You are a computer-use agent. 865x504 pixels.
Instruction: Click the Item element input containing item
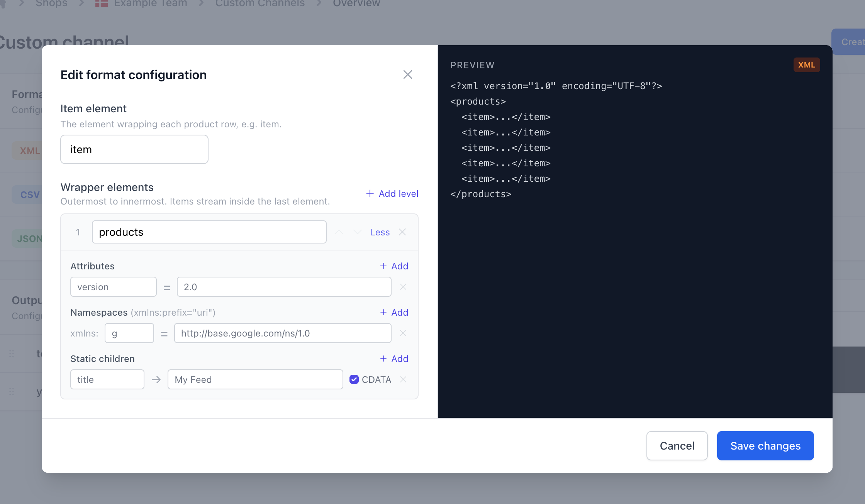click(x=134, y=149)
